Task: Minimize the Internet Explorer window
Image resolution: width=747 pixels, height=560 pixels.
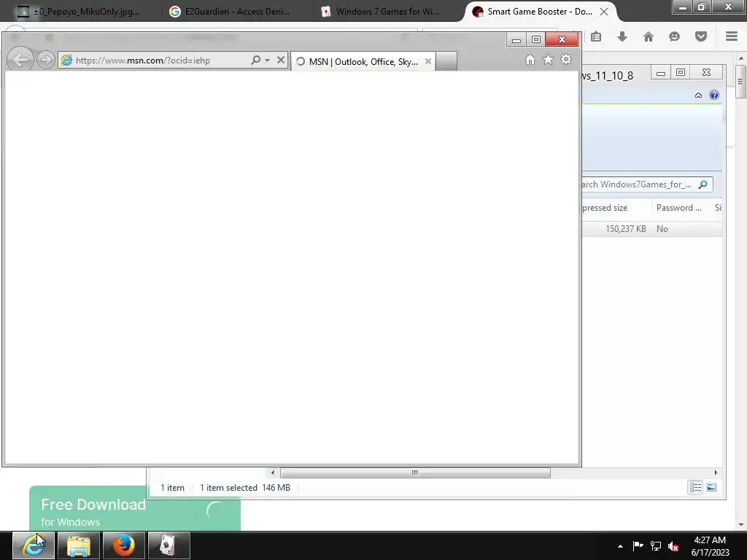Action: pyautogui.click(x=516, y=40)
